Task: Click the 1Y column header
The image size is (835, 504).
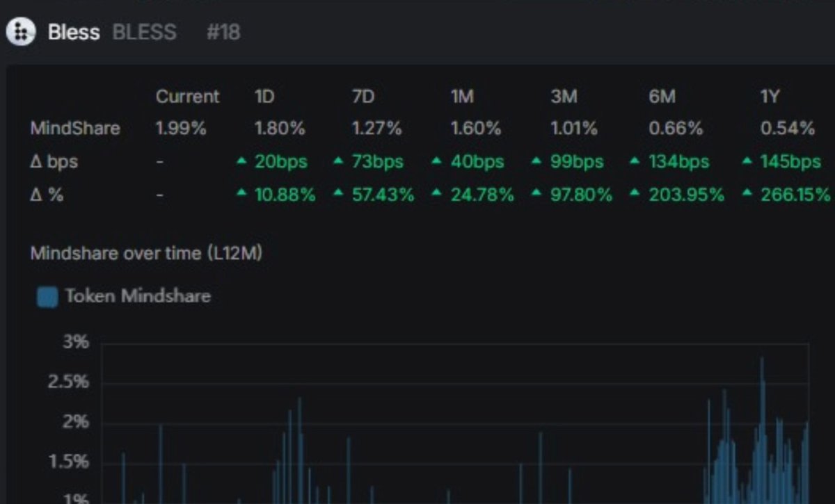Action: click(x=770, y=97)
